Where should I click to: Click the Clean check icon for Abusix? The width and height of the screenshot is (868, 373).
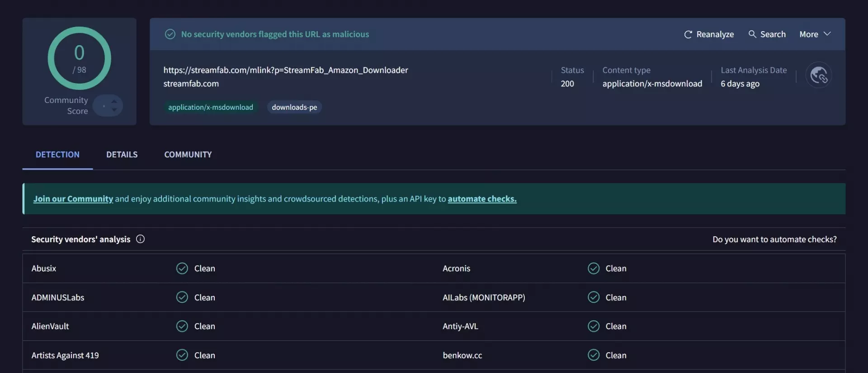click(182, 268)
